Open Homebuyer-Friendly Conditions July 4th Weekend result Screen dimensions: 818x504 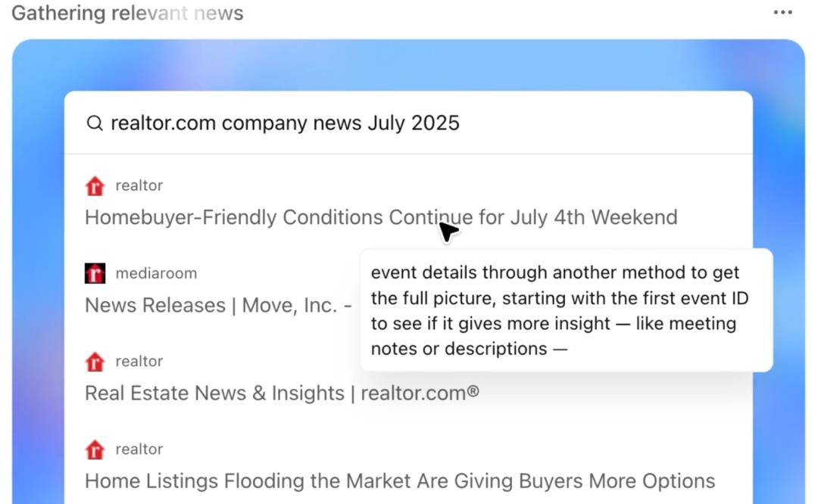[x=381, y=217]
